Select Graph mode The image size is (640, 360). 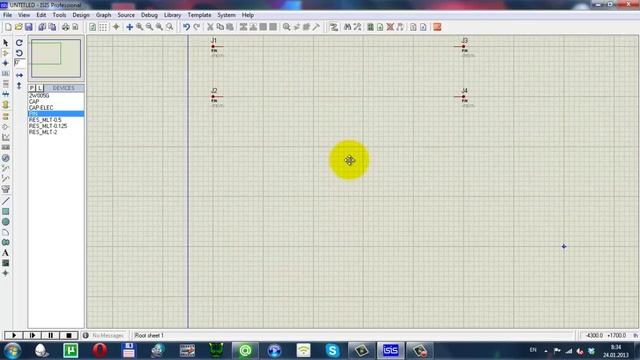click(x=6, y=138)
